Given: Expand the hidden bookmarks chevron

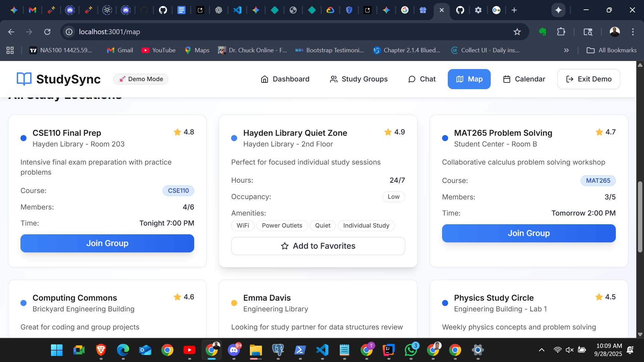Looking at the screenshot, I should (x=566, y=50).
